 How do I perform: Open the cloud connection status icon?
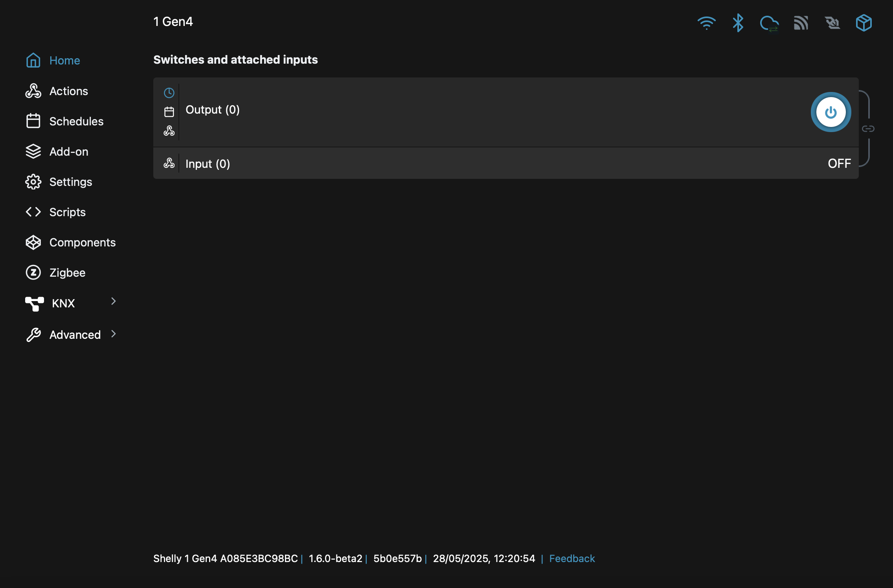(769, 23)
